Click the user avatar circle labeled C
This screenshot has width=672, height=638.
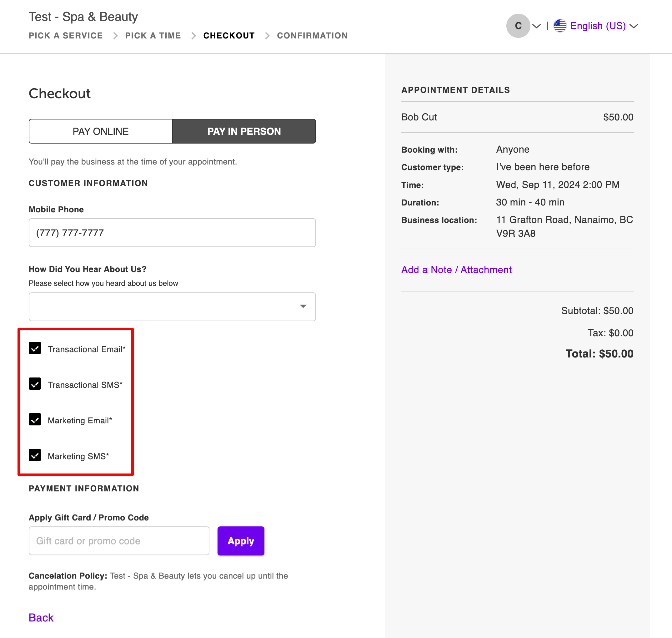518,26
